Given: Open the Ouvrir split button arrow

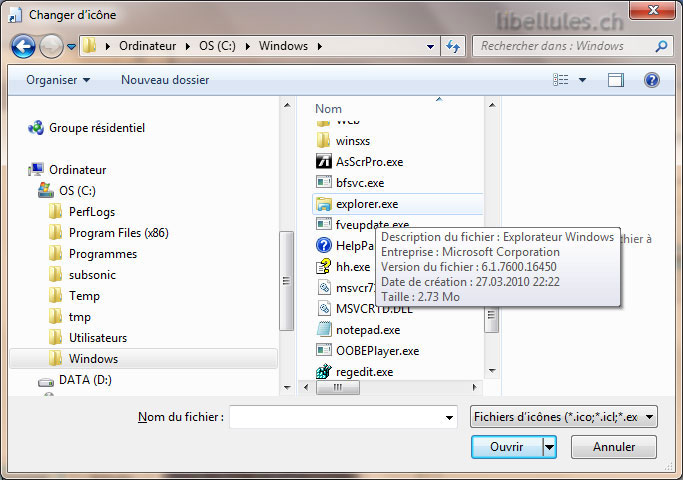Looking at the screenshot, I should point(549,447).
